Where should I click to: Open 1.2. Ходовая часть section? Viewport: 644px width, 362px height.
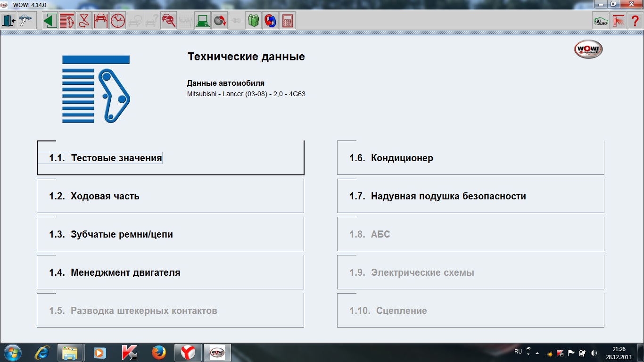point(170,196)
